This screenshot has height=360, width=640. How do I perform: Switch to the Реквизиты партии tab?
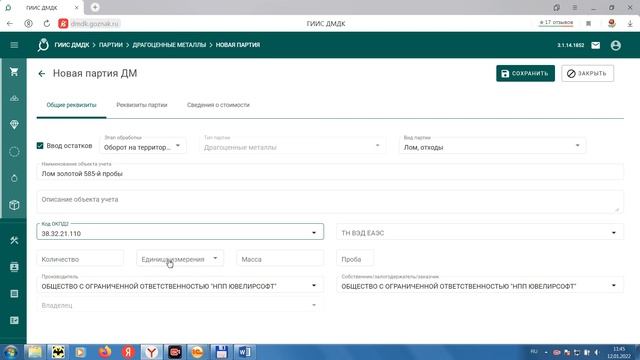click(142, 105)
